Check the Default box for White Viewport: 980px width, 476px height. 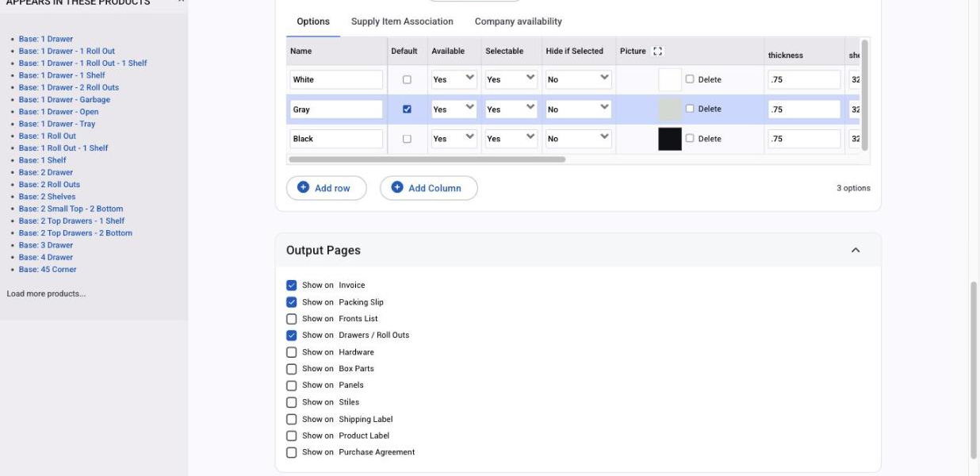[407, 80]
